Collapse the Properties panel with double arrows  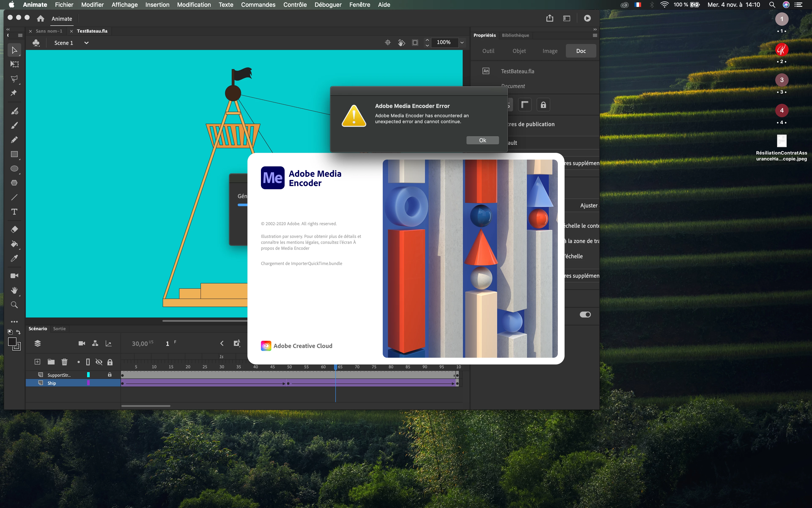pyautogui.click(x=595, y=29)
